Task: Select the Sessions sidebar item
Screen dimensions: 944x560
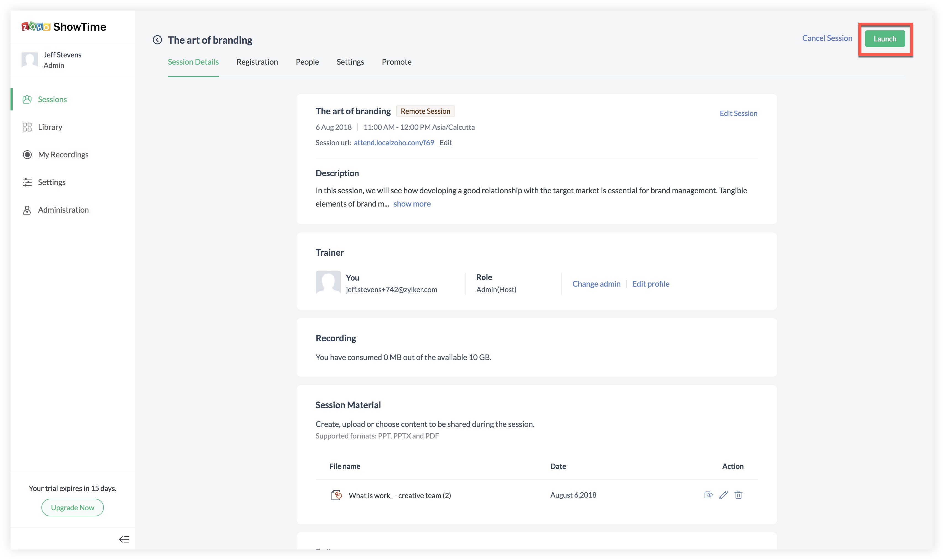Action: pos(52,99)
